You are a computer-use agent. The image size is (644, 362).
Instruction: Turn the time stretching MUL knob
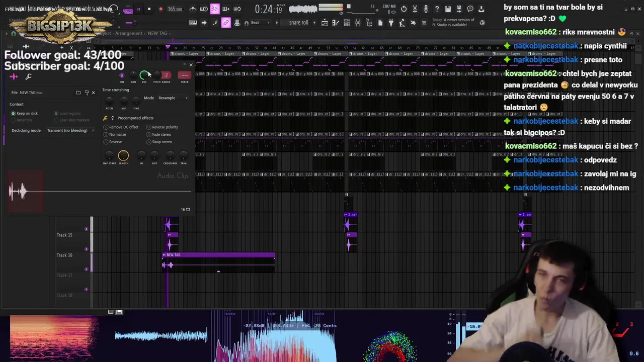pos(124,101)
